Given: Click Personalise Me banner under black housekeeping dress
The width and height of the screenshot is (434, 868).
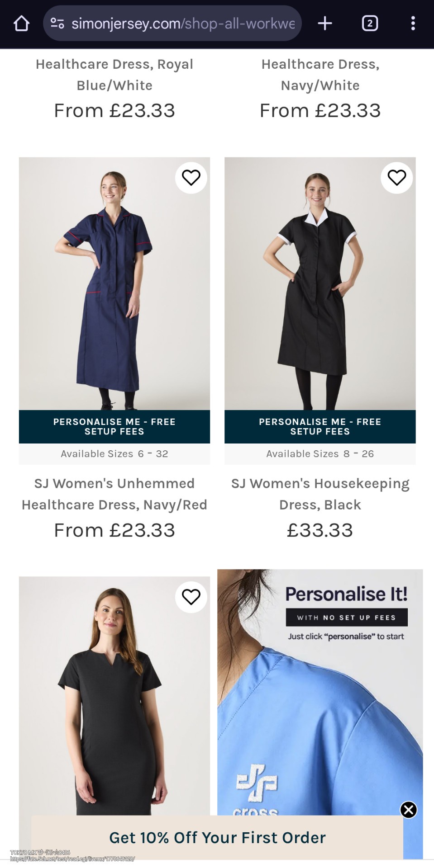Looking at the screenshot, I should coord(320,427).
